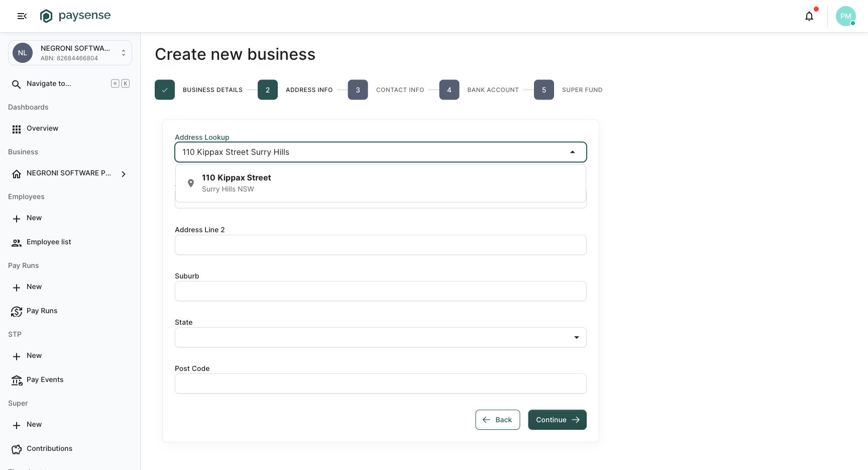Click the Employee list people icon
Viewport: 868px width, 470px height.
pos(17,243)
